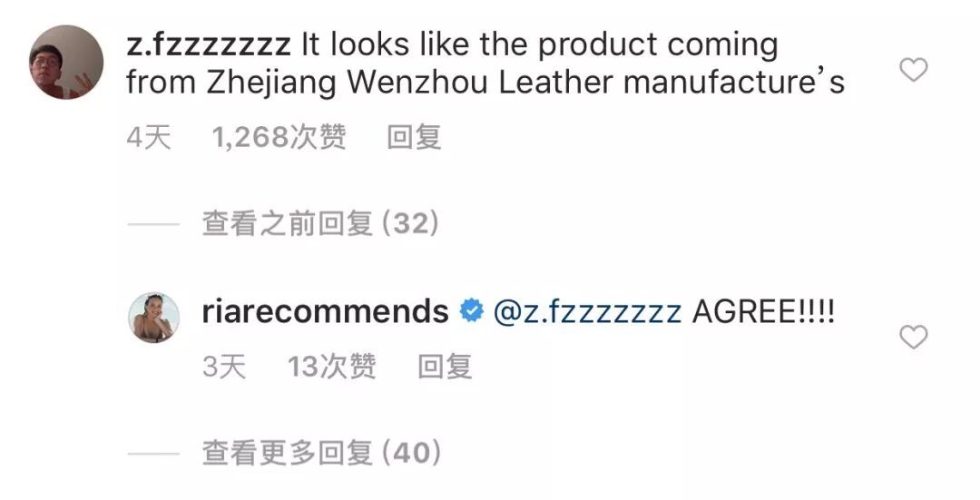Select the 4天 timestamp on the first comment

pos(149,137)
